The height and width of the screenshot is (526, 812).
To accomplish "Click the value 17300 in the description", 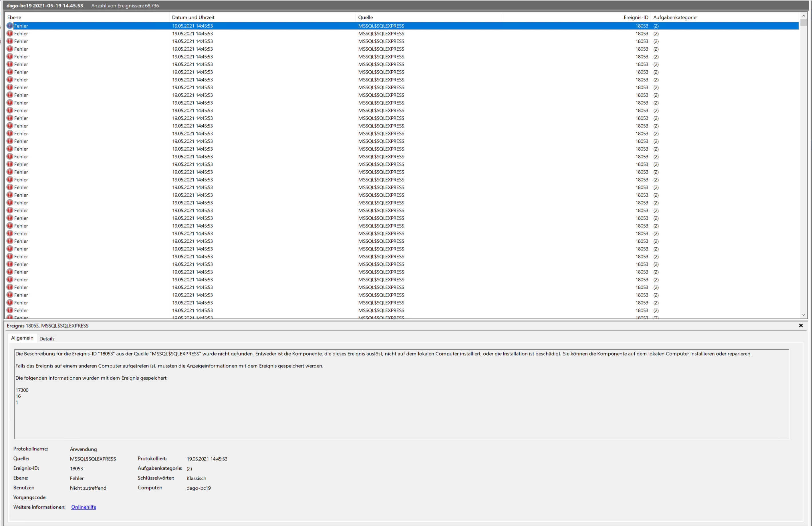I will tap(22, 390).
